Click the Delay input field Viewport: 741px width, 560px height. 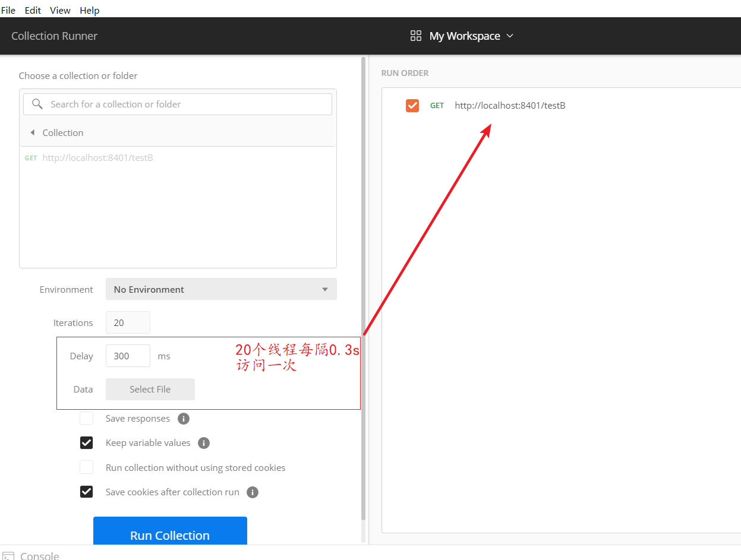click(x=128, y=356)
